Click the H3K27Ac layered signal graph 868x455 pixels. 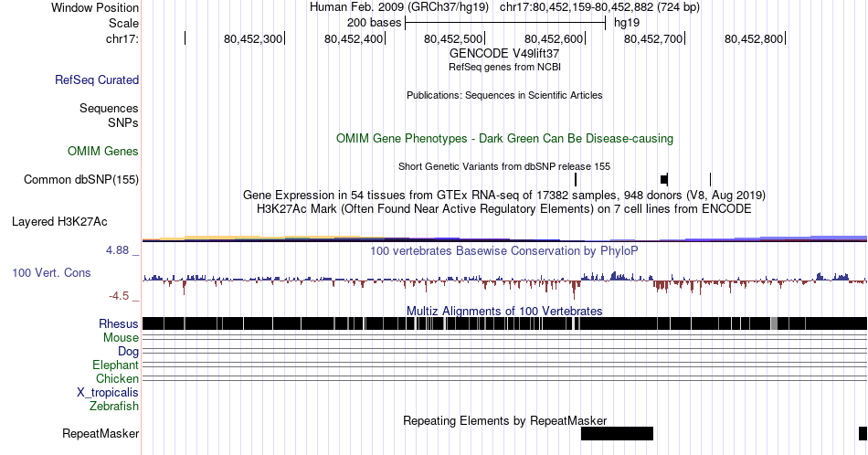504,238
